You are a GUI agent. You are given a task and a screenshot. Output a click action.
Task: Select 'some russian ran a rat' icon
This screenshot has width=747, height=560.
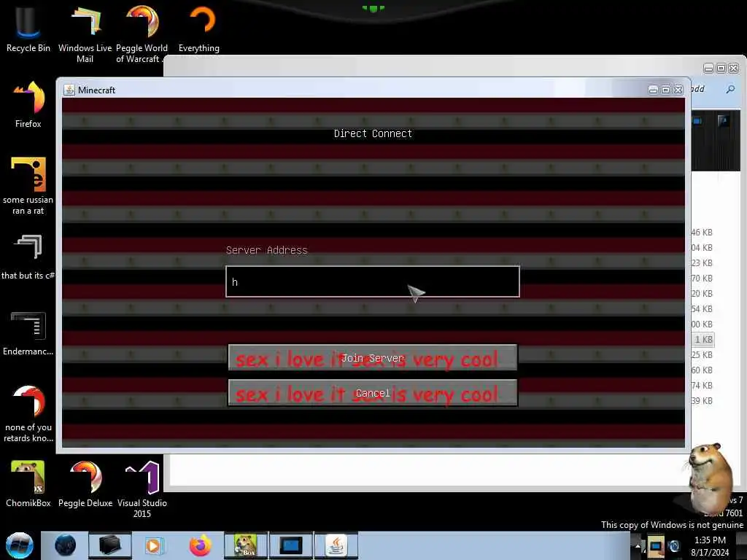(x=28, y=186)
